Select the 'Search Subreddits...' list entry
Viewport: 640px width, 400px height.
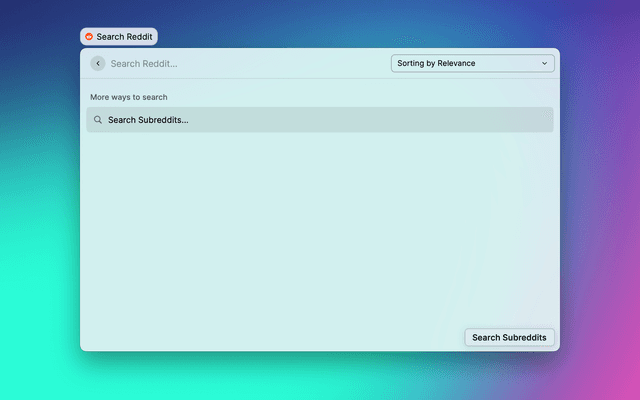pyautogui.click(x=319, y=120)
